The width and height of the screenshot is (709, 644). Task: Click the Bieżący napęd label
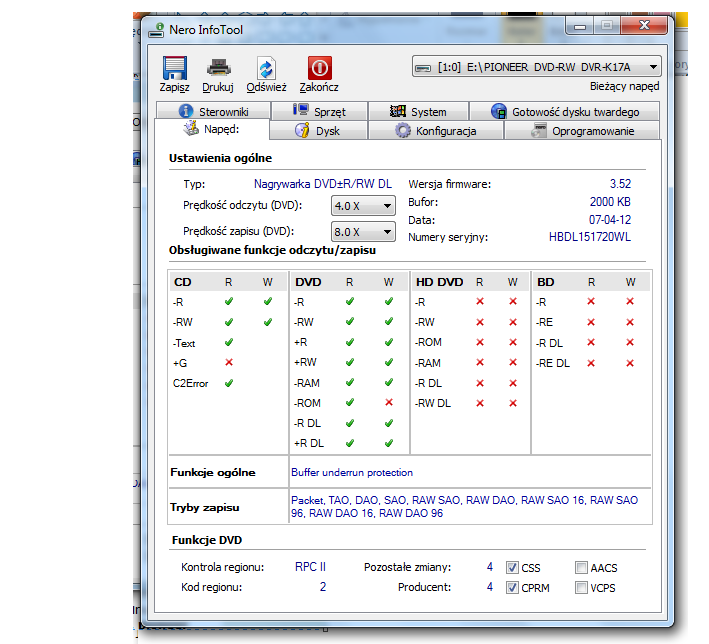click(x=624, y=86)
